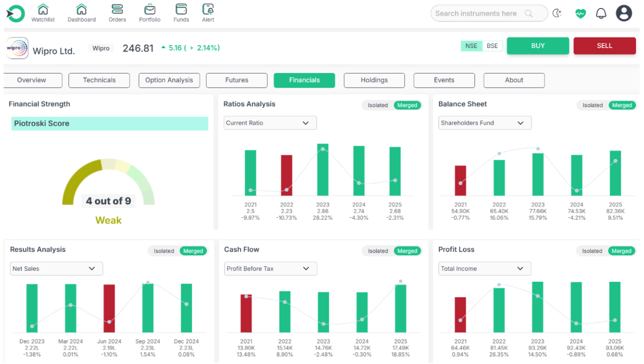The width and height of the screenshot is (644, 364).
Task: Open the Net Sales dropdown
Action: [56, 268]
